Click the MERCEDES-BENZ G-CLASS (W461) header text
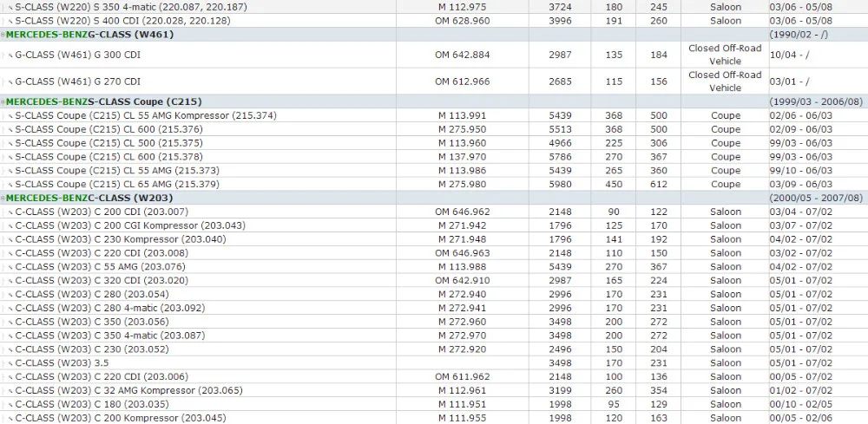The image size is (868, 424). [89, 35]
